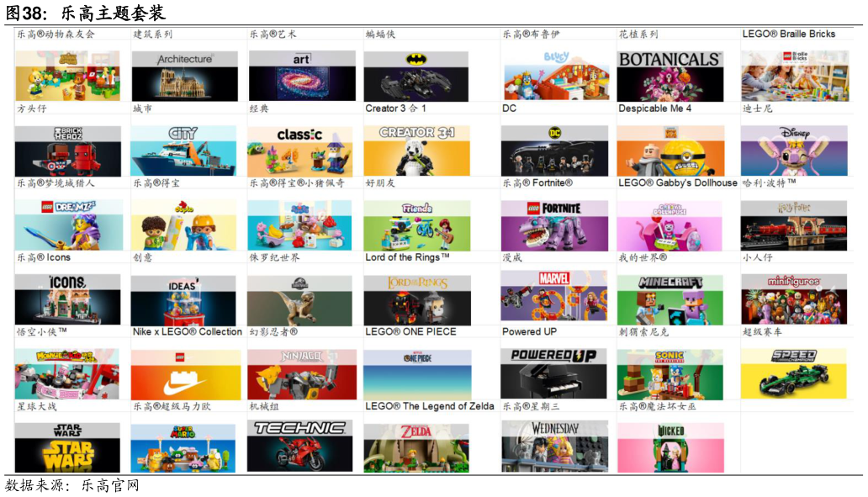Screen dimensions: 868x497
Task: Open the Powered UP piano banner
Action: coord(553,373)
